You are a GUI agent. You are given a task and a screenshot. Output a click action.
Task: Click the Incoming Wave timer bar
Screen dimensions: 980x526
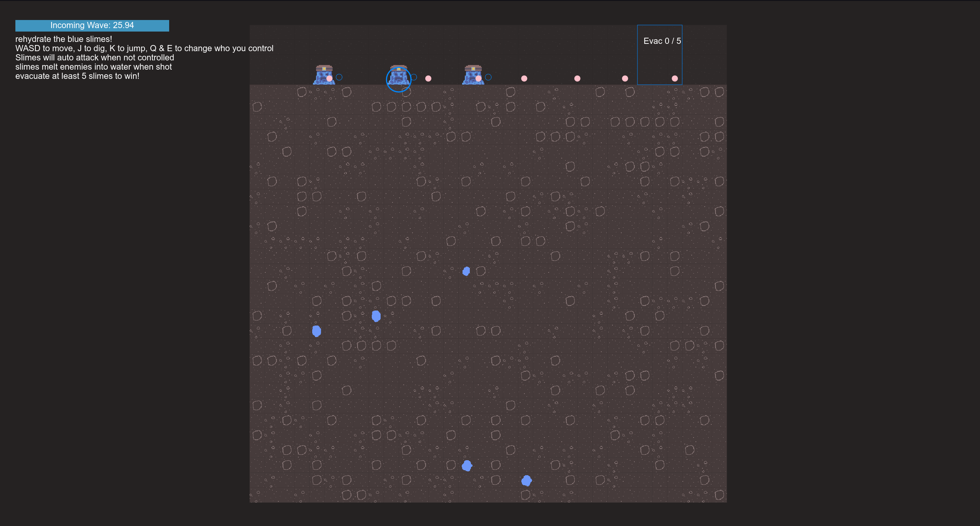pos(92,25)
